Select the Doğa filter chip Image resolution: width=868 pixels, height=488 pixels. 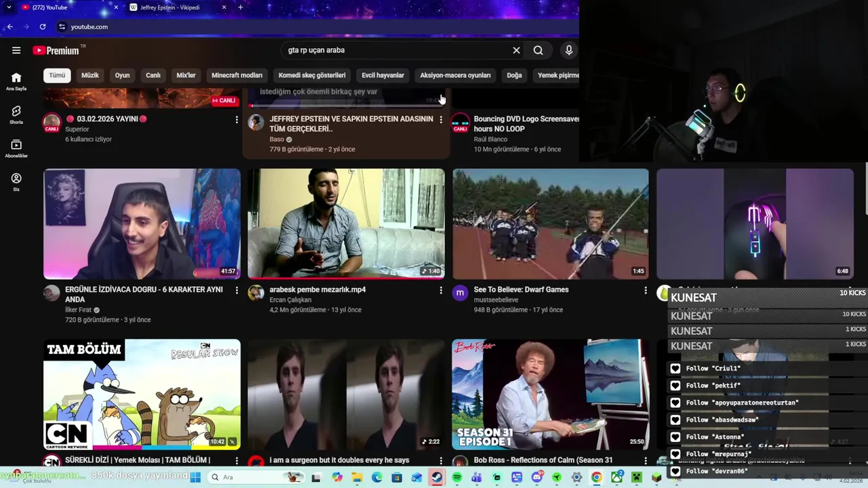[x=515, y=75]
